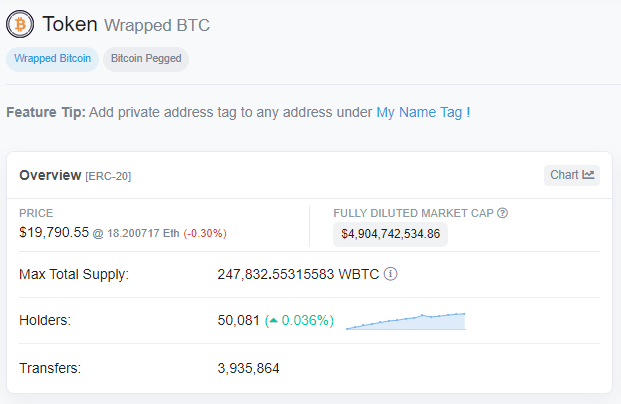Open the Chart button in Overview

(x=572, y=175)
